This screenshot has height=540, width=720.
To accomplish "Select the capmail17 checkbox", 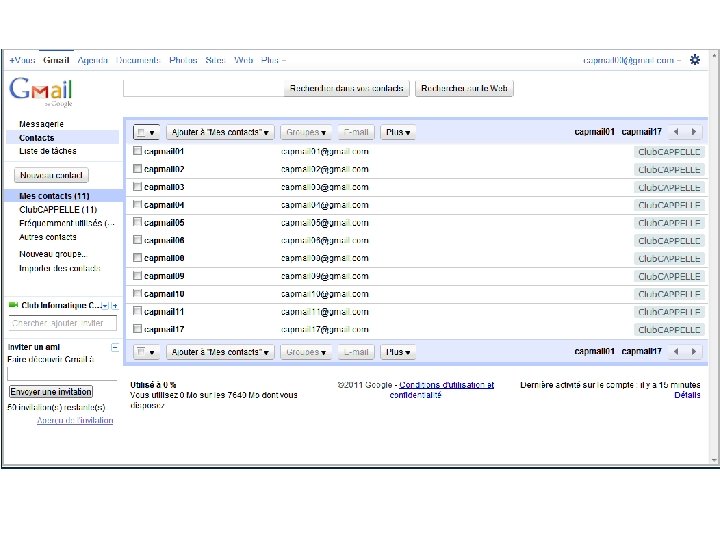I will 137,329.
